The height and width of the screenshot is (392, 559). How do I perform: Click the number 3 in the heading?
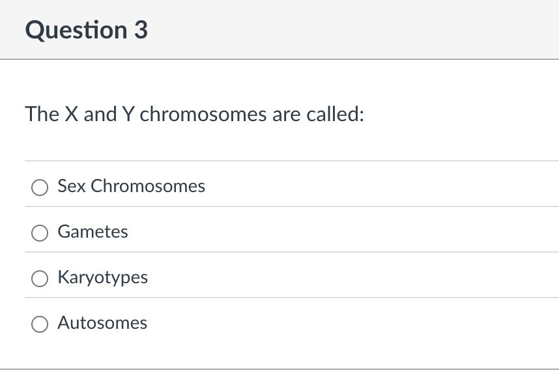tap(141, 29)
